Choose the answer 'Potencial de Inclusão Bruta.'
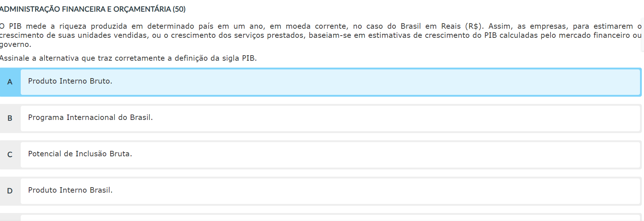 [x=80, y=154]
